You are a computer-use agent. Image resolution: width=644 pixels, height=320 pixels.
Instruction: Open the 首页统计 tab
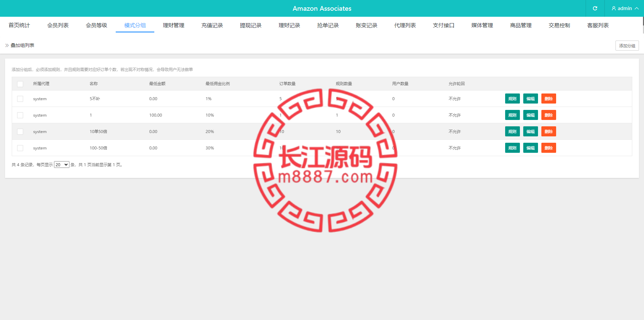(19, 25)
